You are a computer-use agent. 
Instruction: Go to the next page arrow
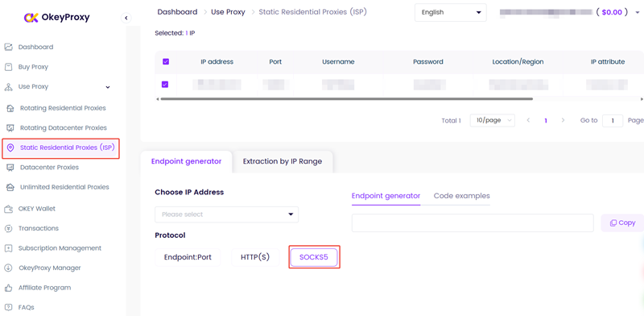pos(563,121)
